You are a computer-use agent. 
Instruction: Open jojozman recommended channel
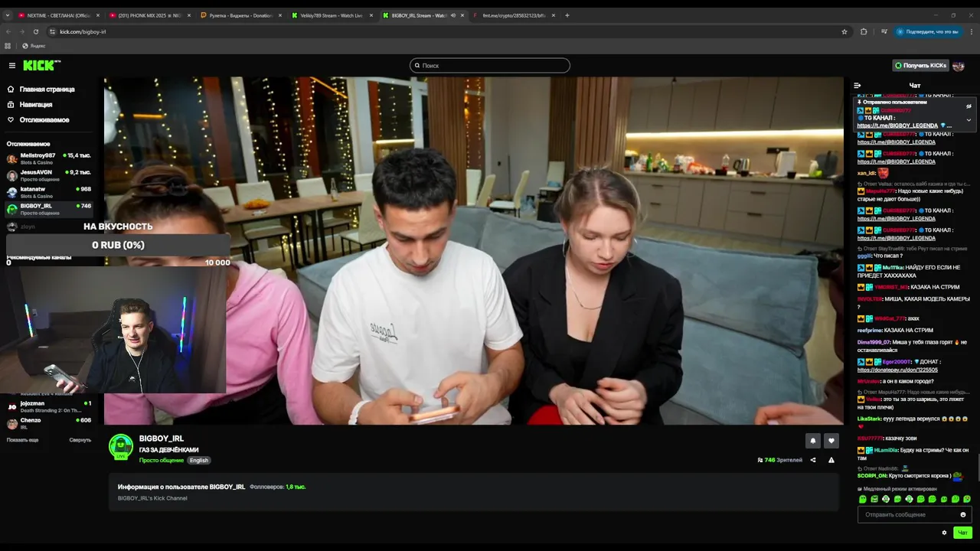pos(48,406)
